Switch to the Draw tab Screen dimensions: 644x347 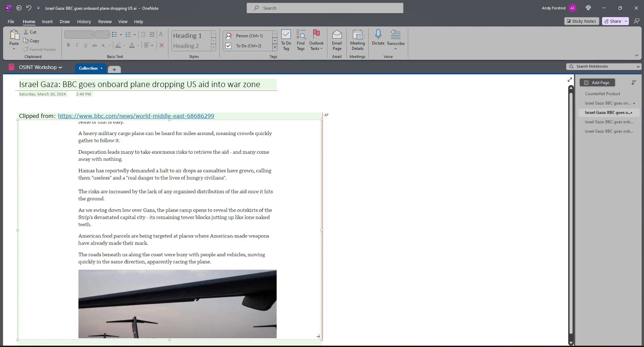65,21
